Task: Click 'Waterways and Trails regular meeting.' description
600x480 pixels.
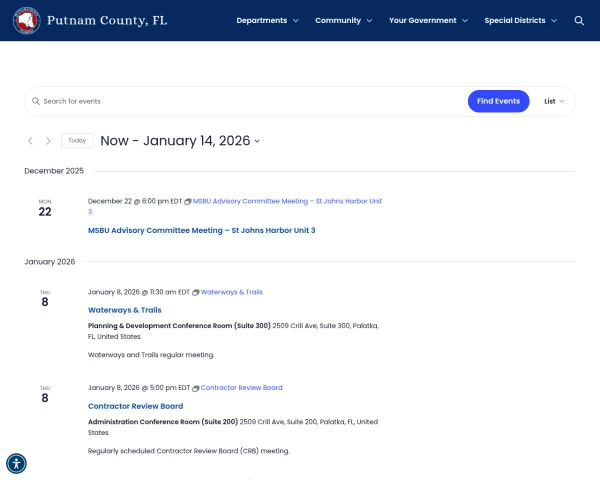Action: click(x=151, y=355)
